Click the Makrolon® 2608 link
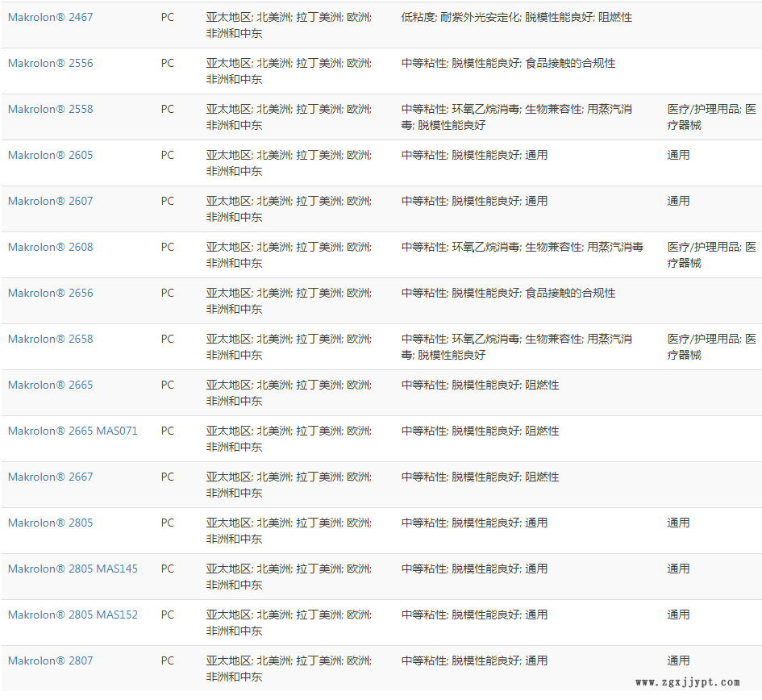The image size is (762, 700). [x=50, y=247]
